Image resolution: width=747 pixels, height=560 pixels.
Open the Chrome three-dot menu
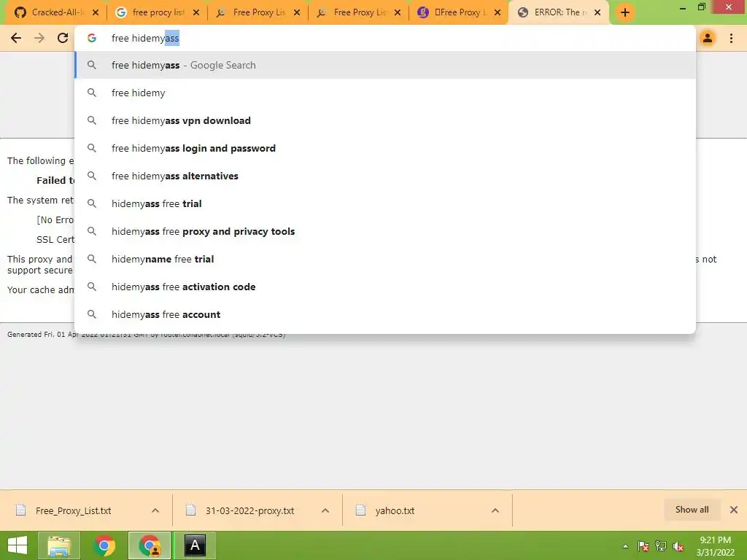(731, 38)
